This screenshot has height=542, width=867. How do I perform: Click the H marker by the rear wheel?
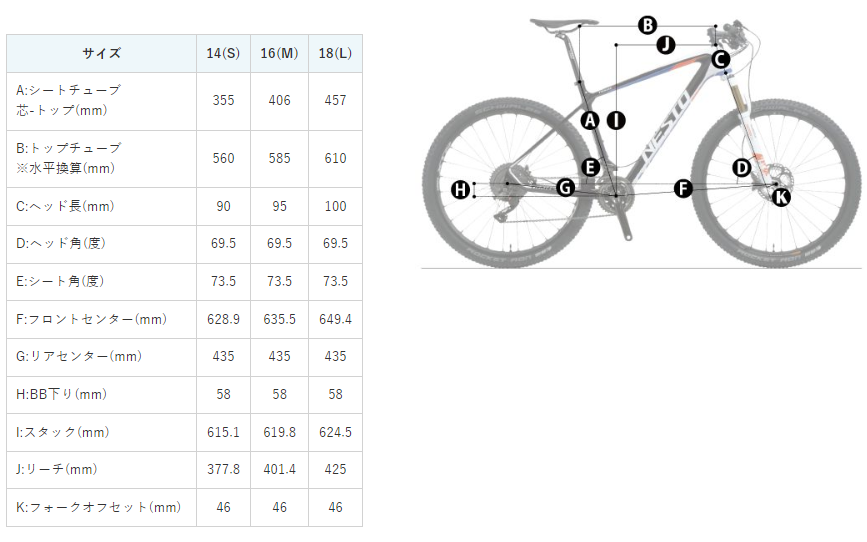460,189
